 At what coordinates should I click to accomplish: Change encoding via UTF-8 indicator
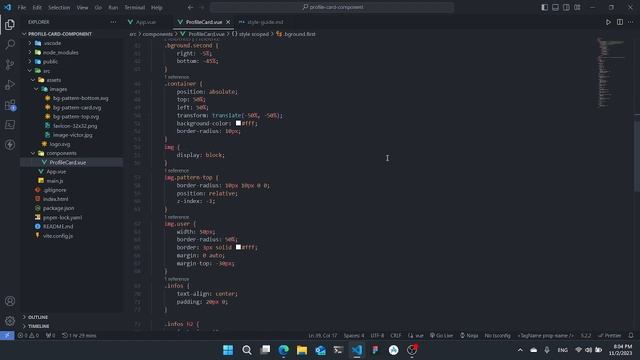click(x=377, y=336)
